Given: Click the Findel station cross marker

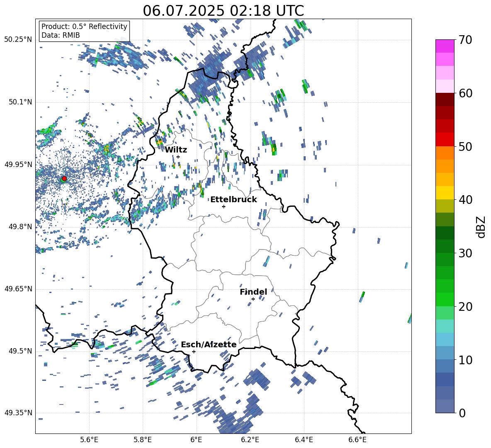Looking at the screenshot, I should (x=253, y=299).
